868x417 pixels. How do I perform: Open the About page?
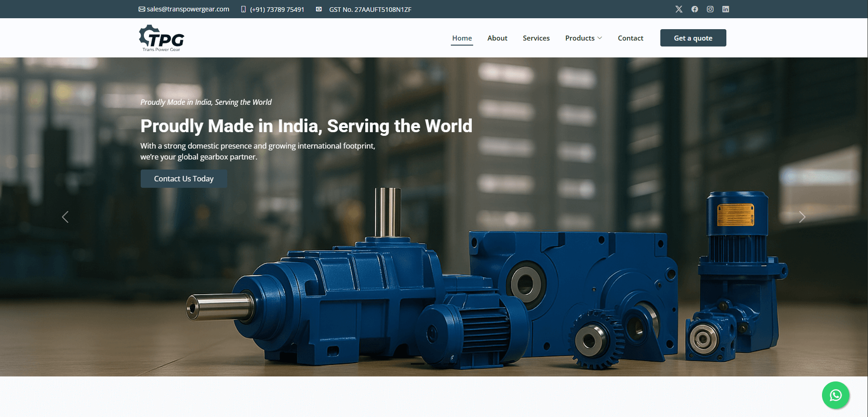[497, 38]
